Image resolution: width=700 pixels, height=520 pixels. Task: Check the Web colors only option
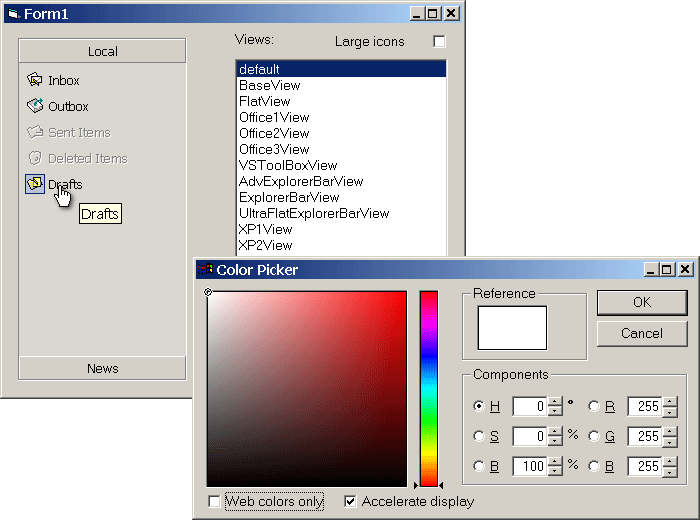[x=214, y=501]
